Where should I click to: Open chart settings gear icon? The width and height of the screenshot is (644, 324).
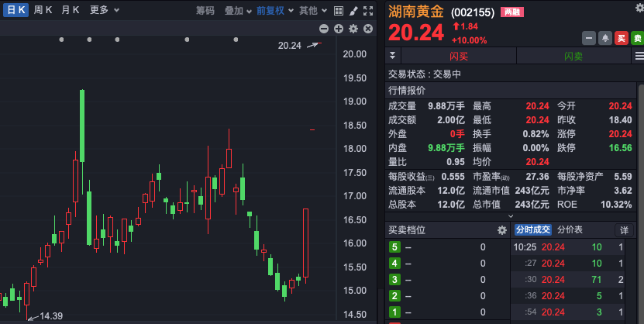coord(353,29)
